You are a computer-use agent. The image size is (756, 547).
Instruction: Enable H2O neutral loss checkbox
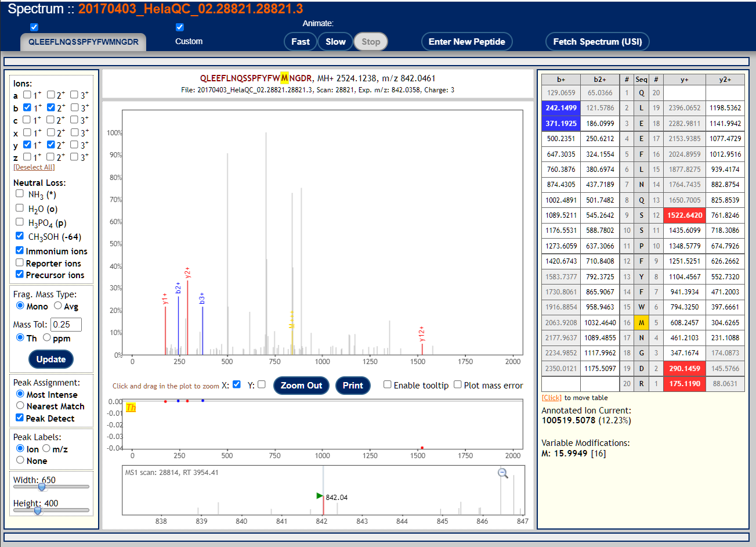pos(20,208)
